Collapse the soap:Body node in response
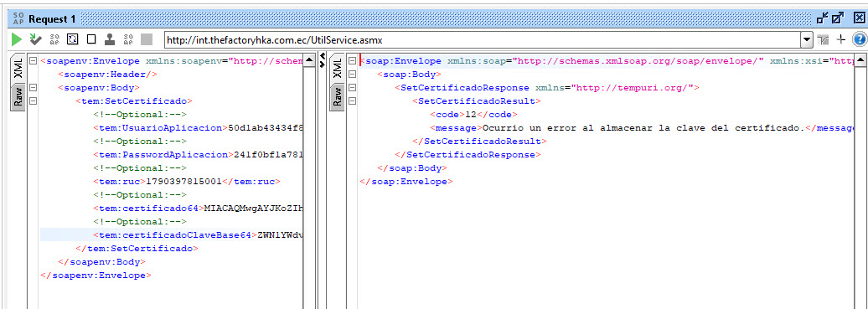Screen dimensions: 868x309 coord(352,74)
